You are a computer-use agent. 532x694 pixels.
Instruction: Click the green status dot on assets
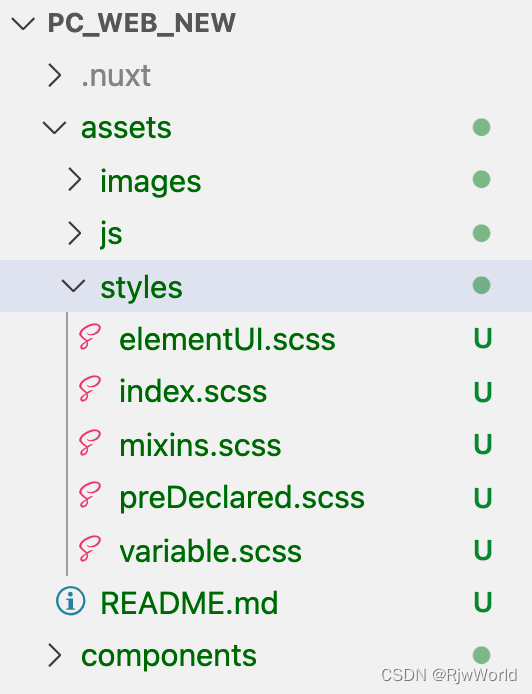coord(481,127)
